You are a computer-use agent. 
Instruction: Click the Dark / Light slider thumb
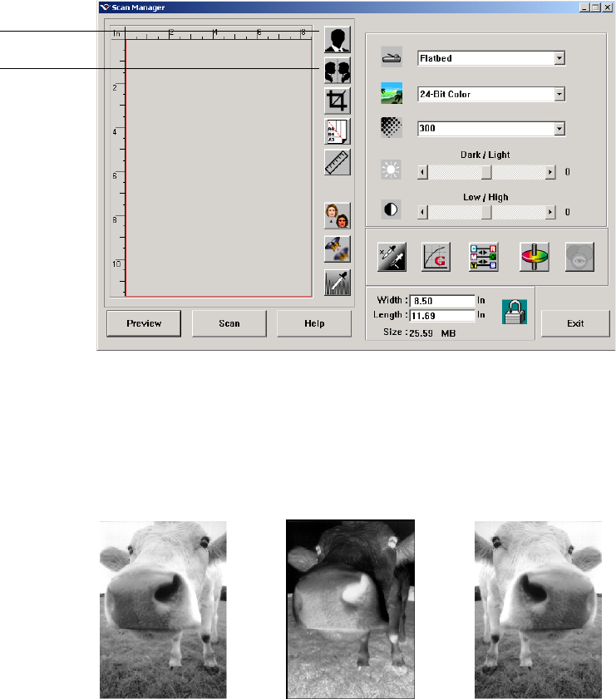click(x=486, y=172)
